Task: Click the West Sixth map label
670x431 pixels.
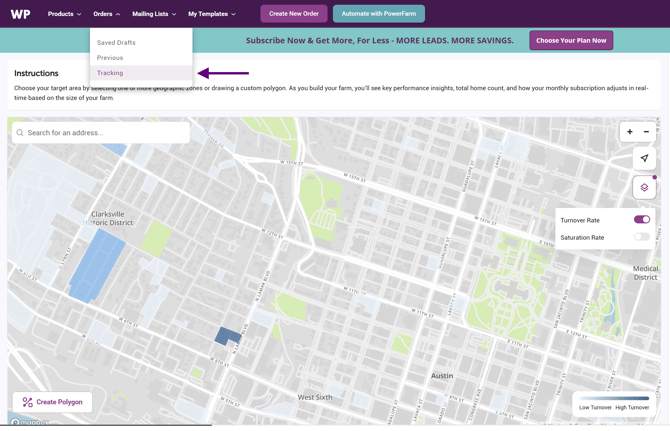Action: click(x=315, y=397)
